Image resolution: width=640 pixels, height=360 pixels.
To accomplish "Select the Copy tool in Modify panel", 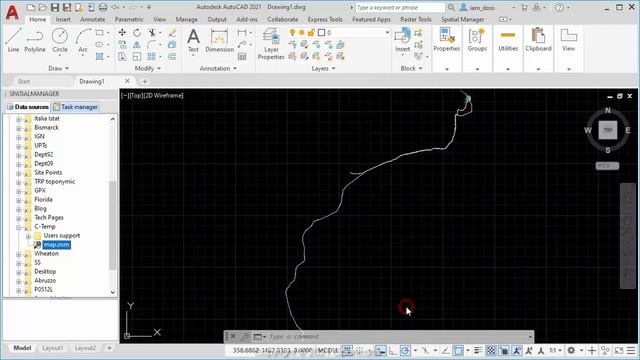I will click(x=122, y=44).
